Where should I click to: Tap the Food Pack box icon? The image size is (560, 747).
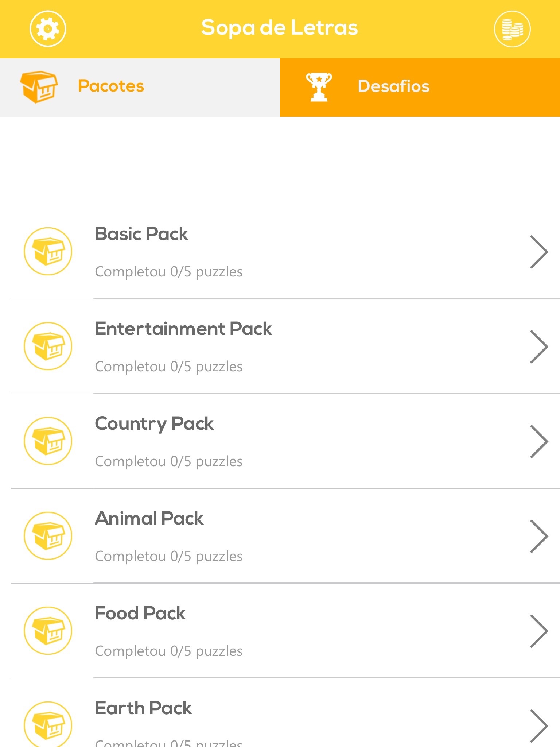[48, 631]
